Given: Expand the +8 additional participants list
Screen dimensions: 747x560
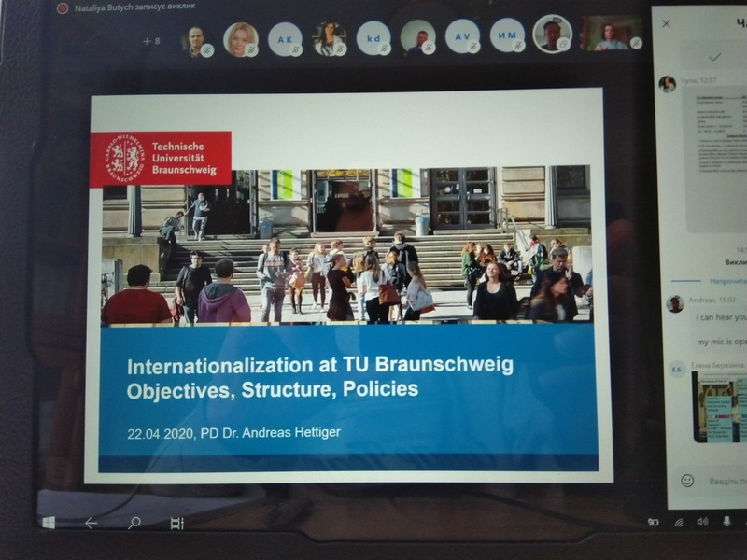Looking at the screenshot, I should point(151,41).
